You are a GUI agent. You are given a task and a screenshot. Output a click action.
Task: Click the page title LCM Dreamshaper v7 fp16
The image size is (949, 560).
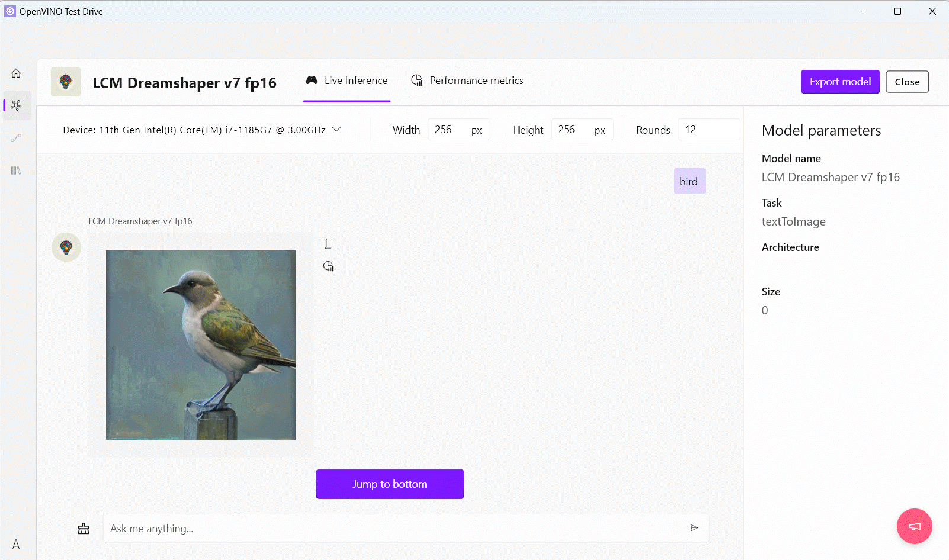184,83
